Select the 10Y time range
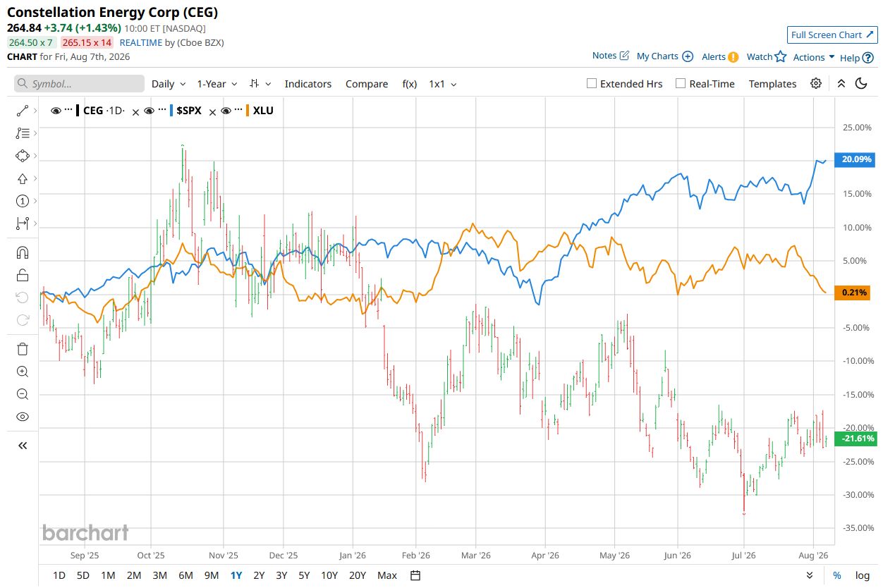 (329, 575)
